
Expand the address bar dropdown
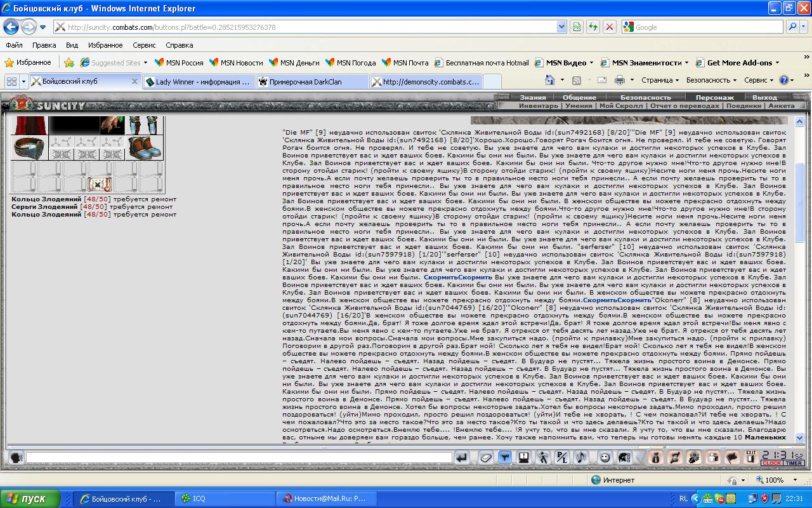[561, 27]
